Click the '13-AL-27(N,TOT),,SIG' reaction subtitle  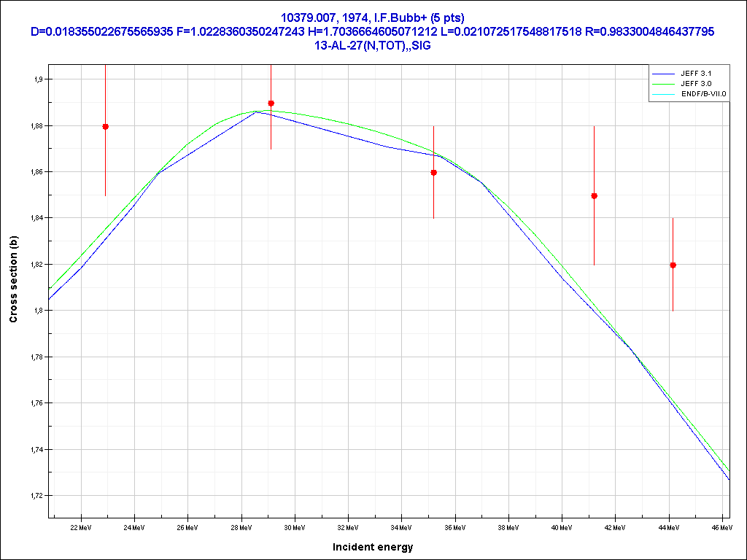[x=373, y=44]
